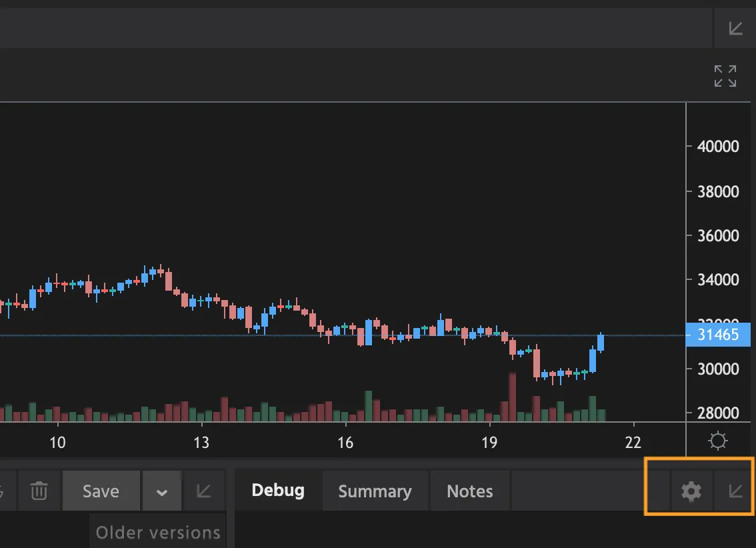
Task: Open the gear settings beside the Notes tab
Action: tap(691, 491)
